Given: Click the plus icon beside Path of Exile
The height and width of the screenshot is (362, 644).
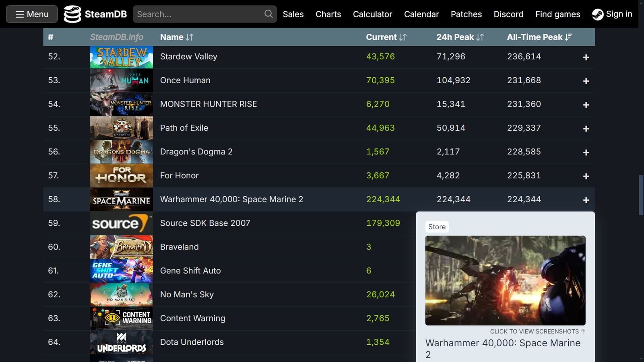Looking at the screenshot, I should tap(586, 128).
